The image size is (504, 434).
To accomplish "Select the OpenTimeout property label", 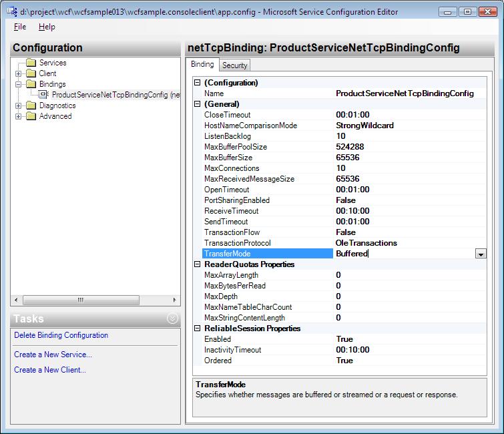I will coord(226,190).
